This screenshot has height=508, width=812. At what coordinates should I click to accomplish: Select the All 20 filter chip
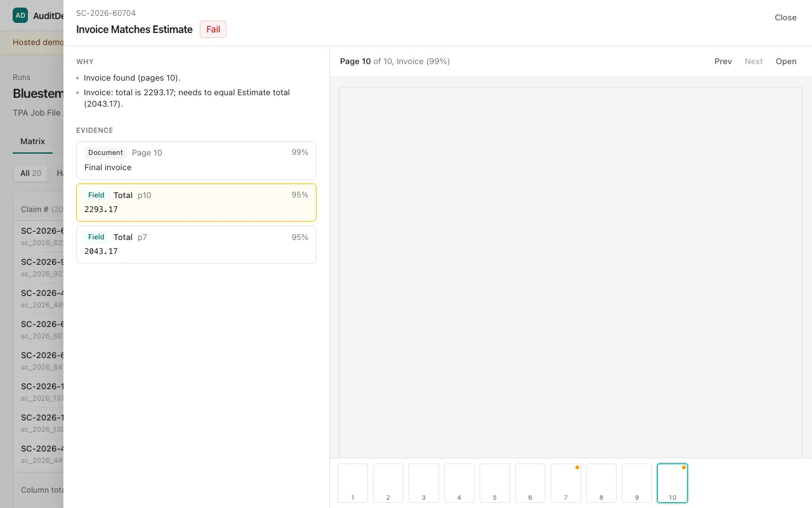[x=30, y=173]
